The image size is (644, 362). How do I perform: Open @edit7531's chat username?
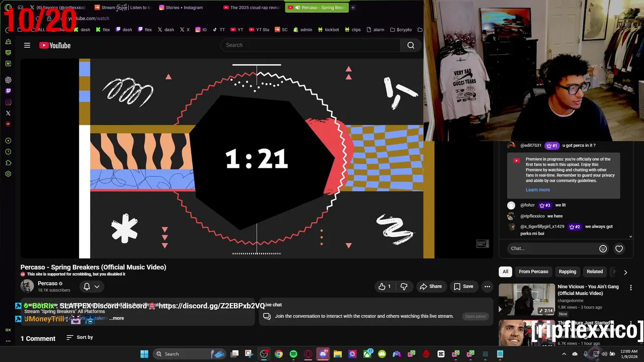[x=531, y=145]
